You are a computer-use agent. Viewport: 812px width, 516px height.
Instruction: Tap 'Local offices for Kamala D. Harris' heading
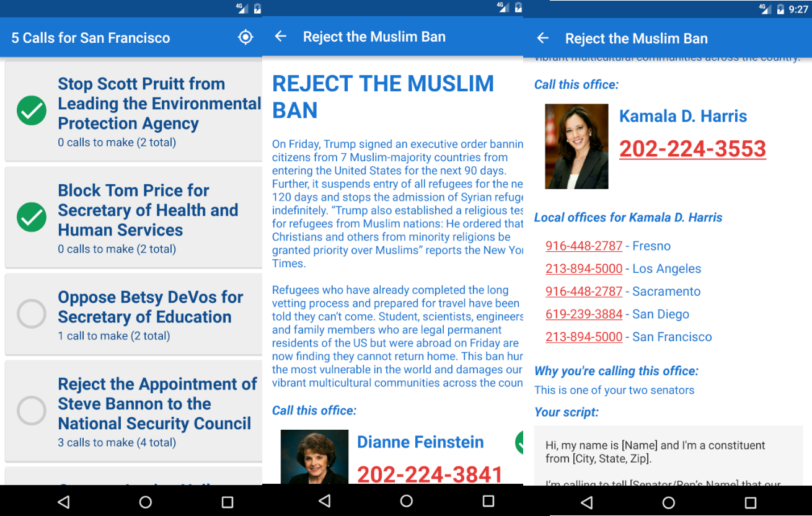[x=629, y=218]
